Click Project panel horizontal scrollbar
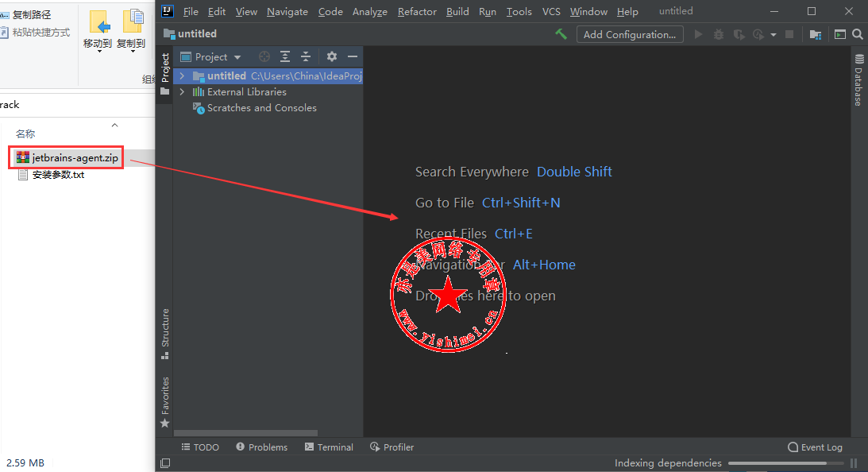 (x=245, y=432)
